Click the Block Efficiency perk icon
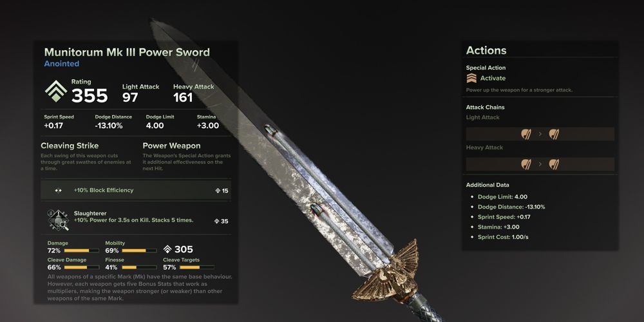 point(58,190)
